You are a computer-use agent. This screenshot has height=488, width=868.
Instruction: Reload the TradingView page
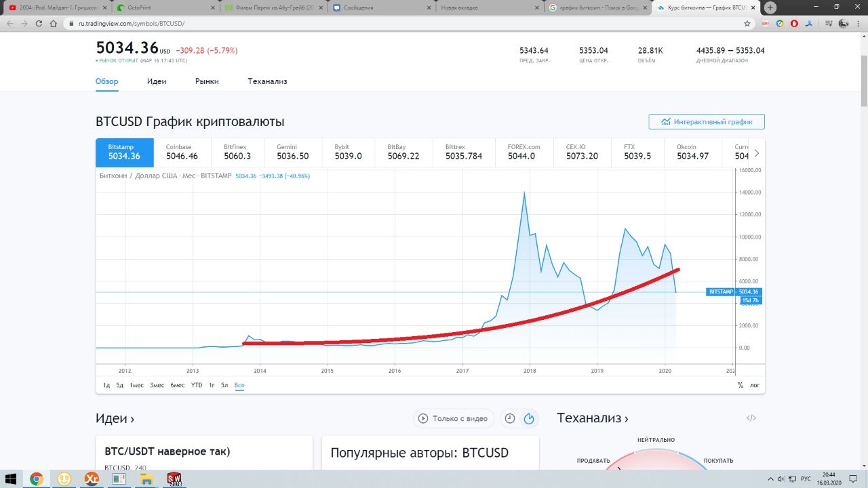click(x=39, y=23)
